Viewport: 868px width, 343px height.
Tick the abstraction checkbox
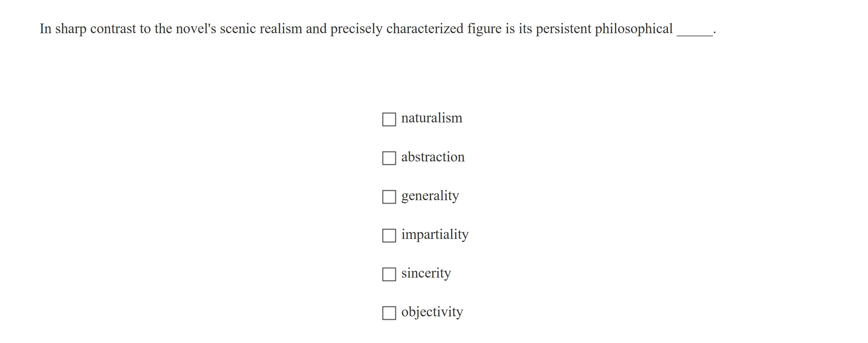pyautogui.click(x=389, y=158)
